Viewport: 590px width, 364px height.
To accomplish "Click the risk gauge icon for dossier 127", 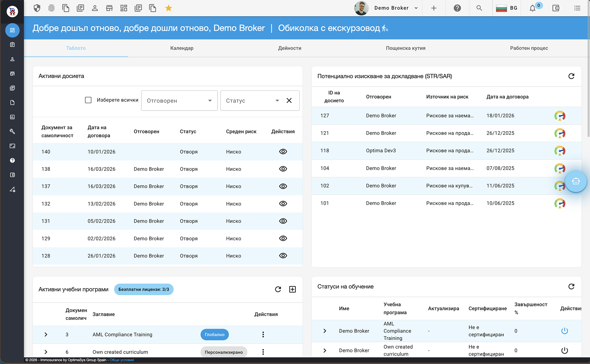I will [560, 116].
